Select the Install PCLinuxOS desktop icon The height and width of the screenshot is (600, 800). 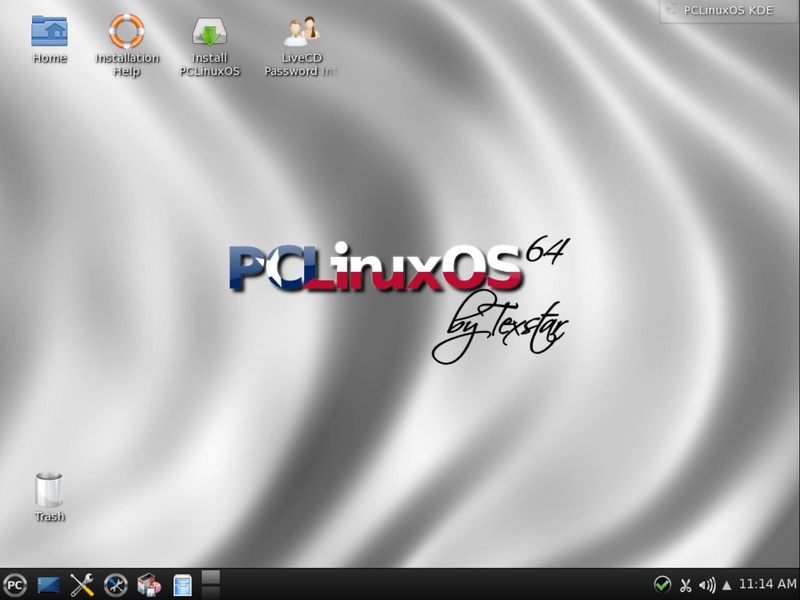pos(210,46)
